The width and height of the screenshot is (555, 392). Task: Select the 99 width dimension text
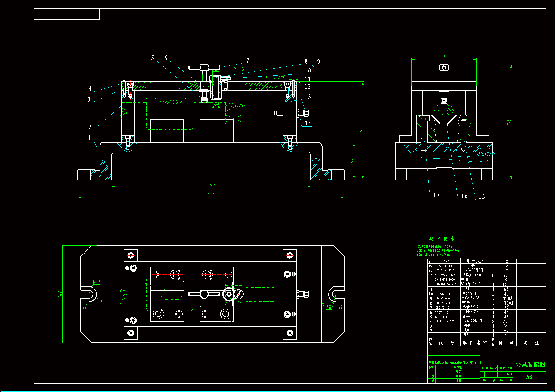pos(444,57)
